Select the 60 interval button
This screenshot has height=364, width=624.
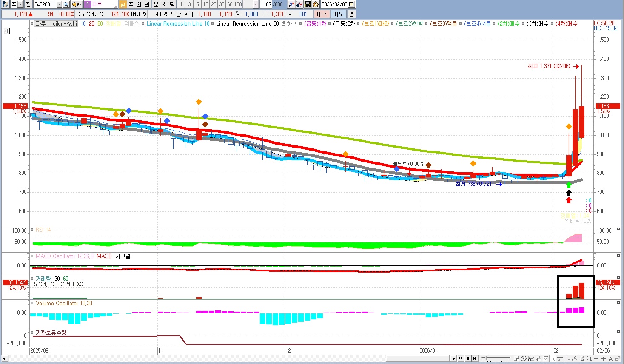click(230, 4)
